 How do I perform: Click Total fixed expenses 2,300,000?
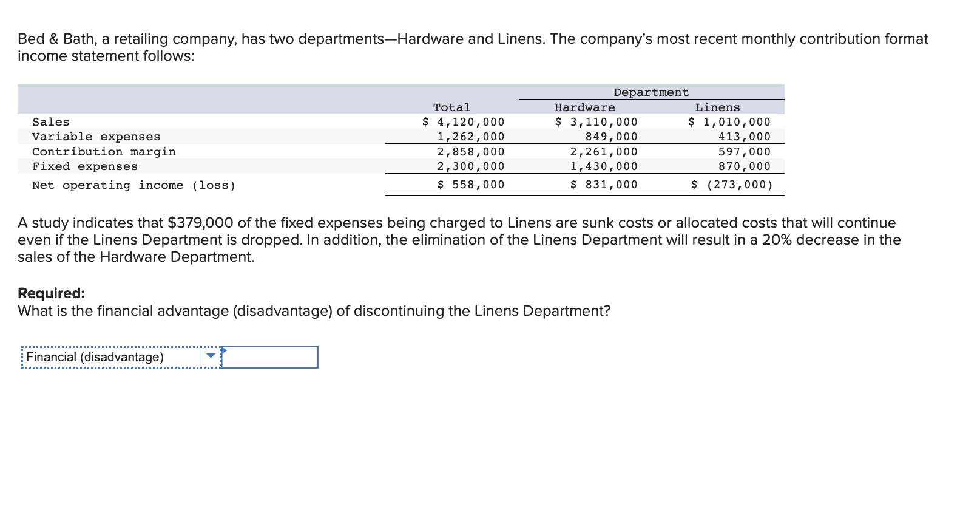471,166
